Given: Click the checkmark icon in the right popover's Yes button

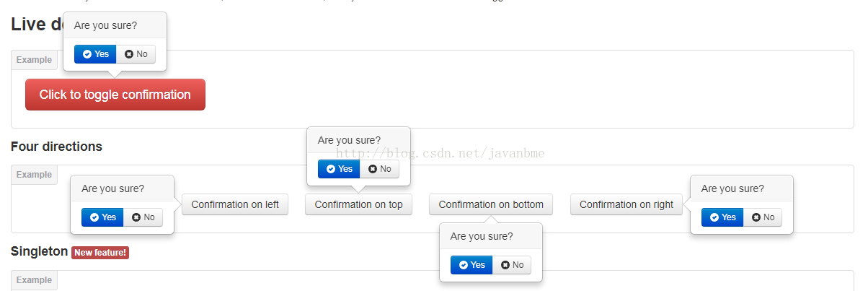Looking at the screenshot, I should [714, 217].
